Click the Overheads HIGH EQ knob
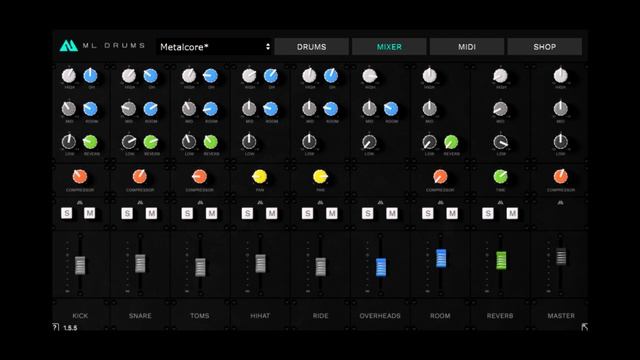Screen dimensions: 640x360 click(x=369, y=76)
